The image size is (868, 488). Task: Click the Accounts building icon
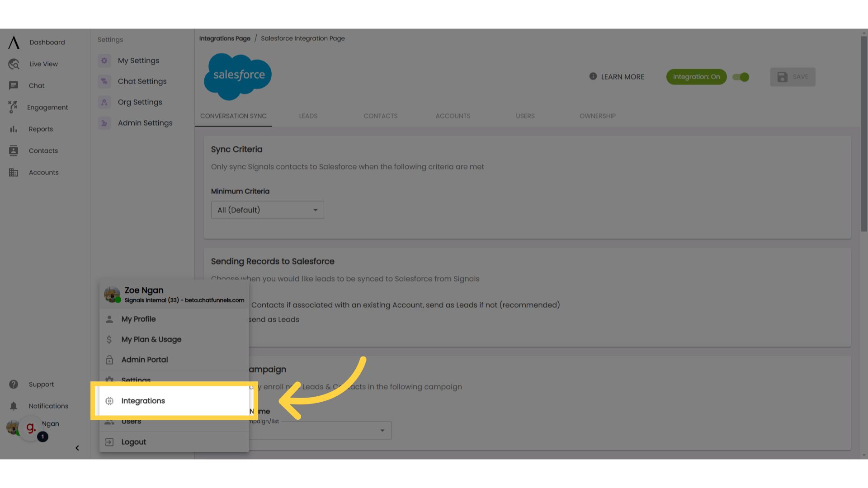14,173
